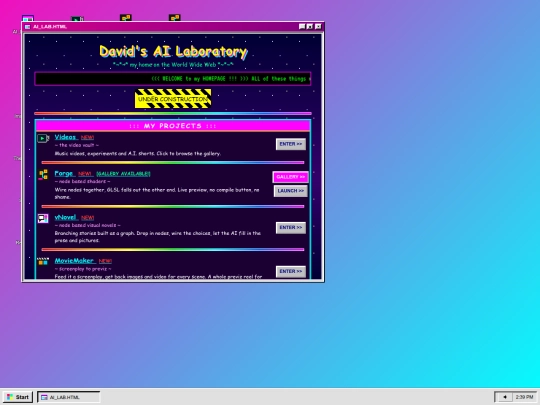Click the MovieMaker clapperboard icon
Viewport: 540px width, 405px height.
coord(43,261)
